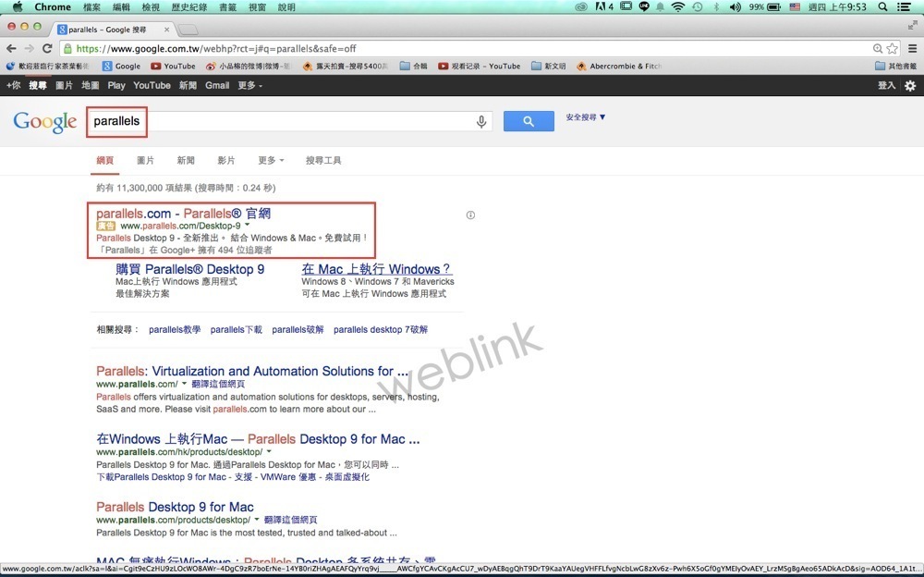The width and height of the screenshot is (924, 577).
Task: Open the YouTube bookmark
Action: (173, 66)
